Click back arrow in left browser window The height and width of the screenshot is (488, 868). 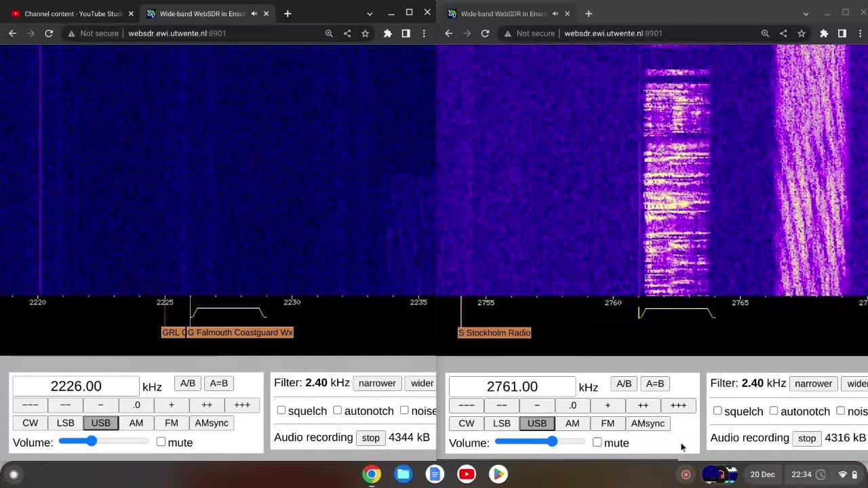pos(12,33)
